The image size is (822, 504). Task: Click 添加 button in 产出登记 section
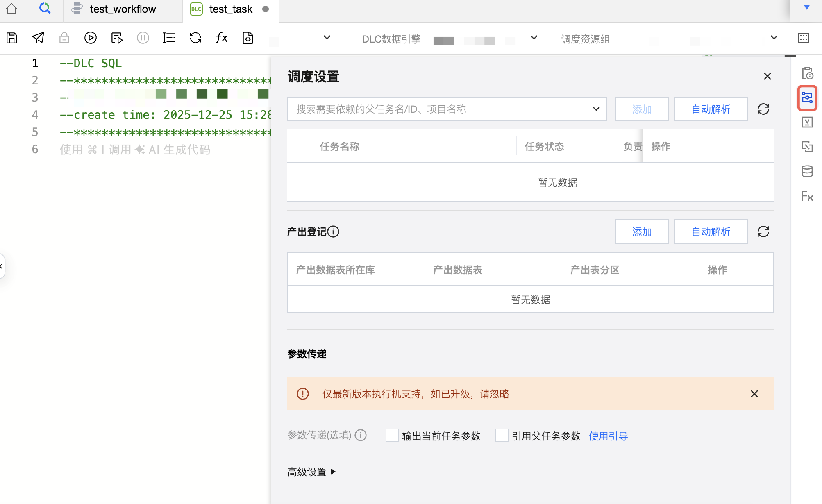pos(642,232)
